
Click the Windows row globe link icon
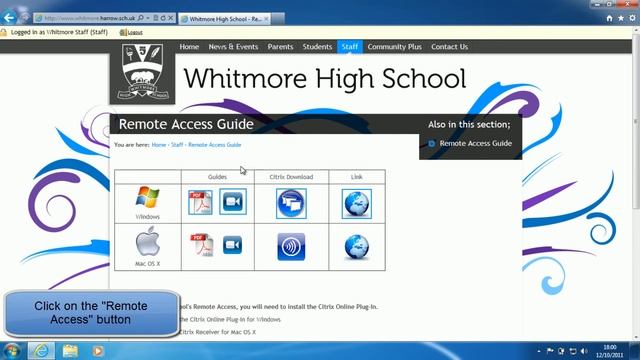(x=356, y=204)
